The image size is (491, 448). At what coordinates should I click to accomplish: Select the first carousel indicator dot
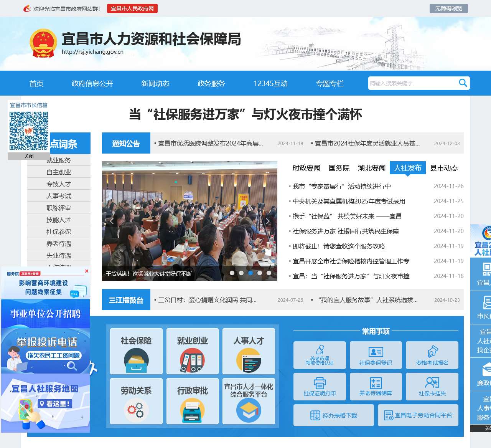[232, 273]
